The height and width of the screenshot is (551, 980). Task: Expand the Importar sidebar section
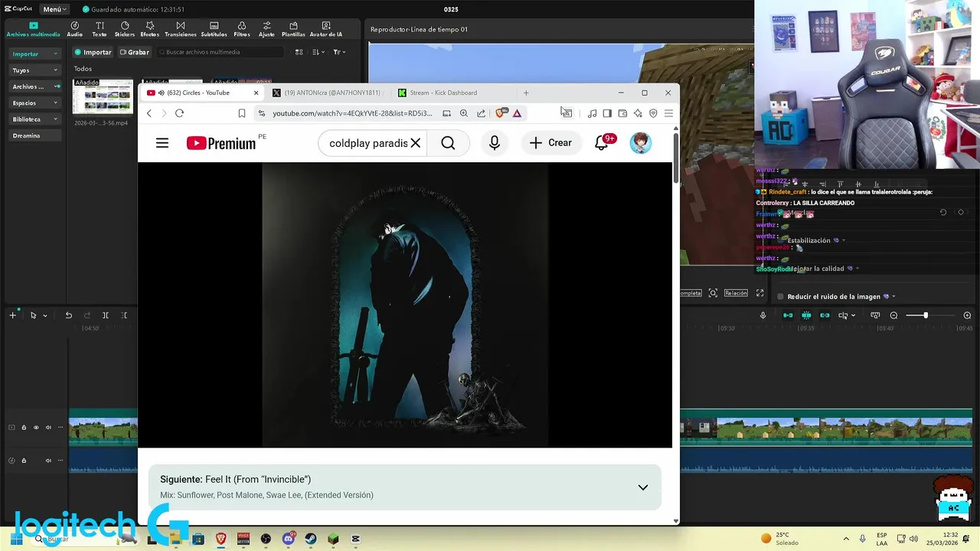coord(34,54)
